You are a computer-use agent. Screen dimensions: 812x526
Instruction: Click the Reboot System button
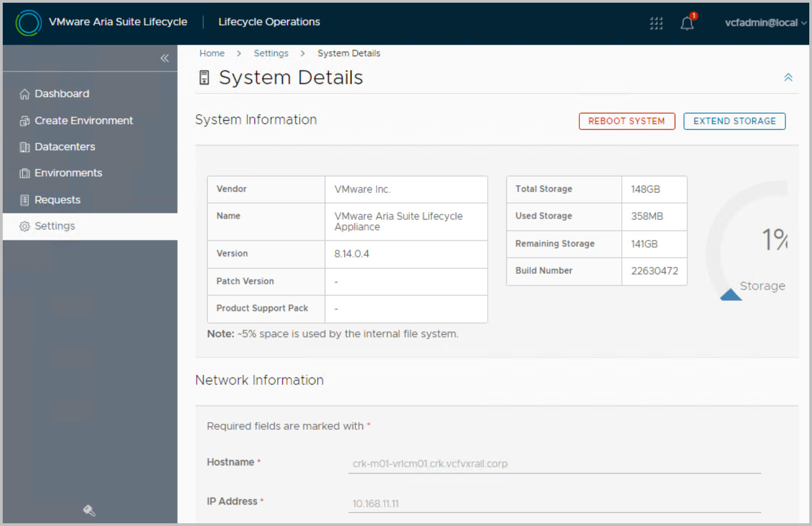[x=627, y=121]
